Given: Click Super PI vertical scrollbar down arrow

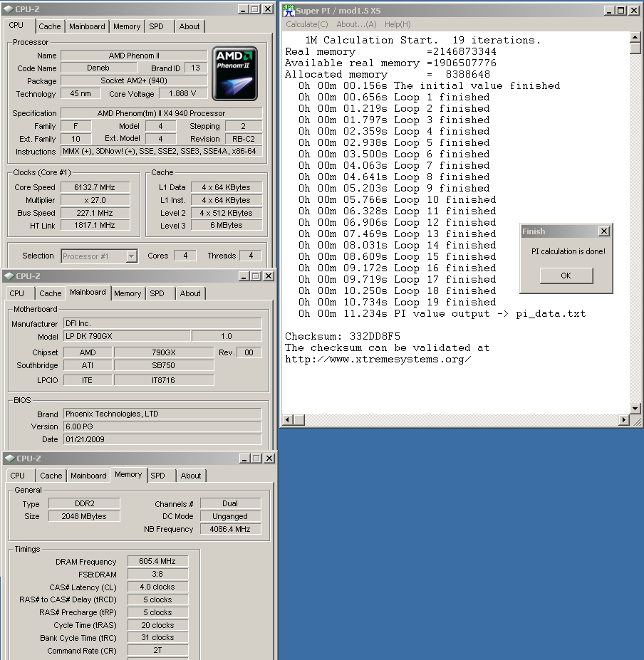Looking at the screenshot, I should click(635, 408).
